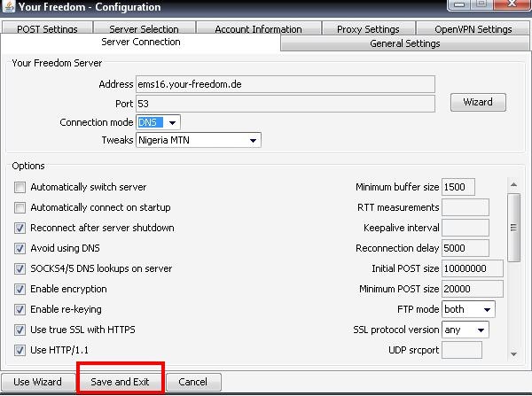Switch to the General Settings tab
The height and width of the screenshot is (396, 532).
tap(405, 43)
